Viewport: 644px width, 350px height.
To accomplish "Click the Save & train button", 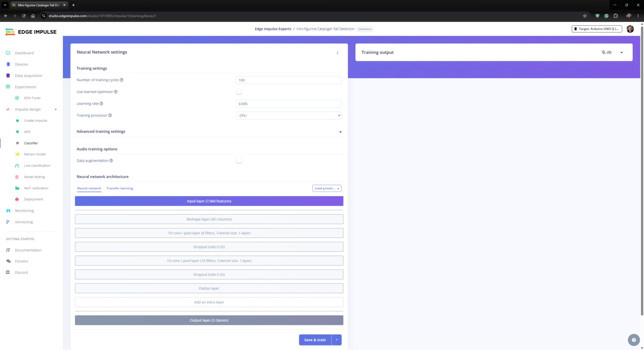I will tap(315, 340).
